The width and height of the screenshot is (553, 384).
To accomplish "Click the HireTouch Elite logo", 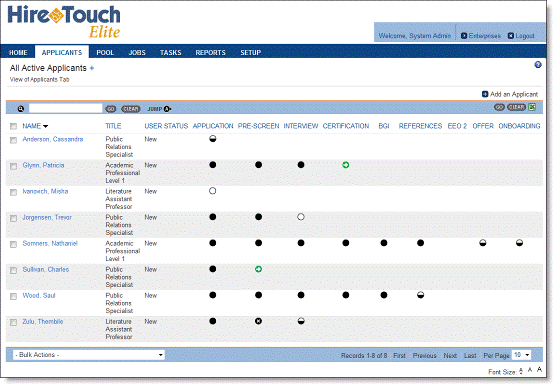I will [64, 22].
